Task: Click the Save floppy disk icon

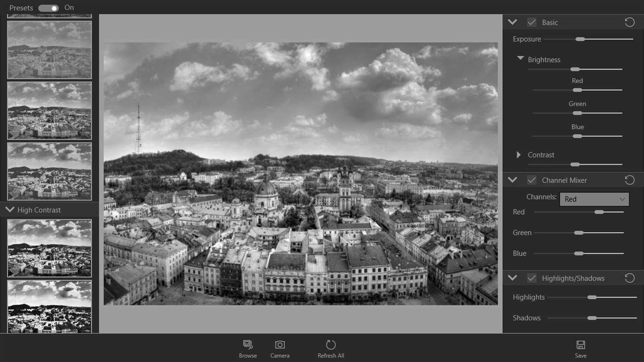Action: [580, 345]
